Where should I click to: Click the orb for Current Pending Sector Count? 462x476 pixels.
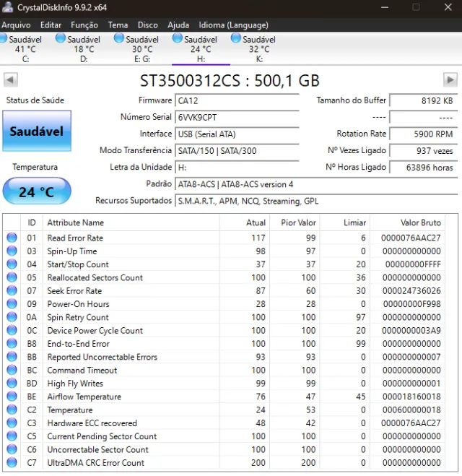tap(12, 436)
